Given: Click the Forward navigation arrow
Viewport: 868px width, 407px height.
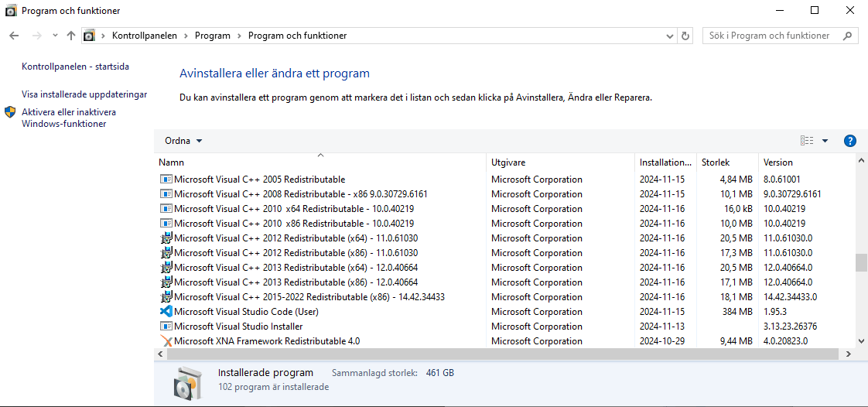Looking at the screenshot, I should 36,36.
